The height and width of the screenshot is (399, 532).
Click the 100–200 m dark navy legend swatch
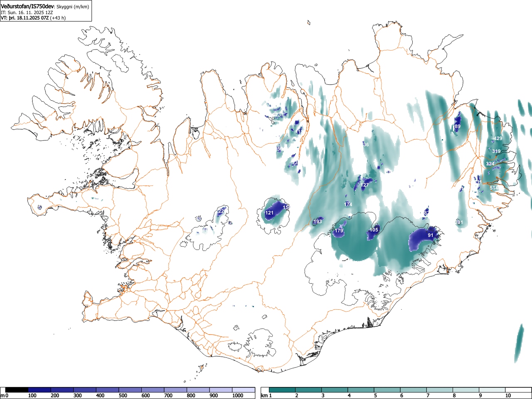[39, 390]
